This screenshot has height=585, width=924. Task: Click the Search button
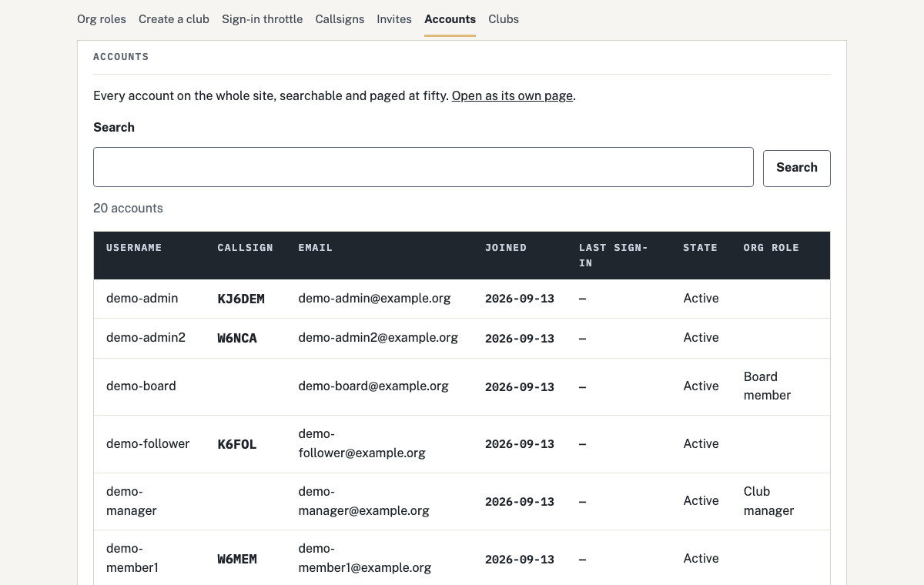coord(797,168)
